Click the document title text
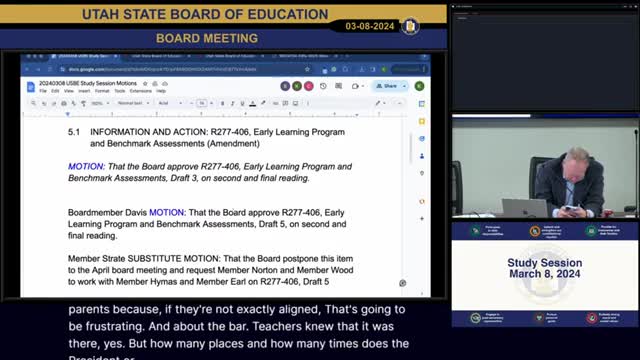The height and width of the screenshot is (360, 640). 88,83
